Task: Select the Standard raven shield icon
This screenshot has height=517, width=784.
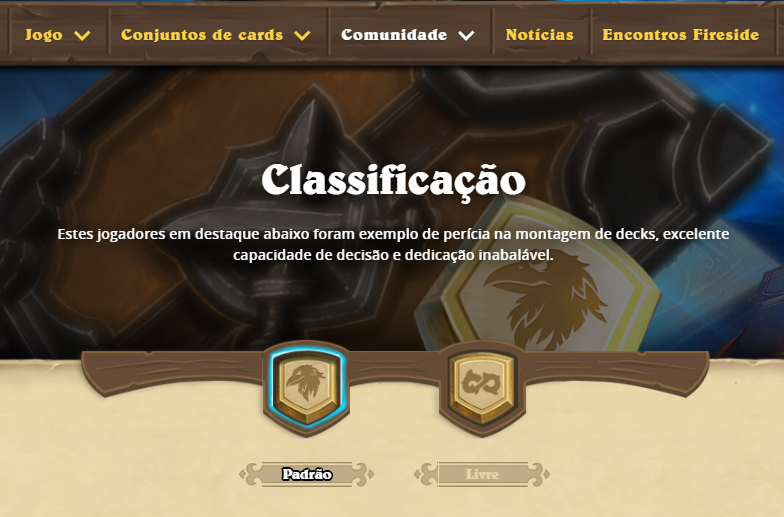Action: click(306, 387)
